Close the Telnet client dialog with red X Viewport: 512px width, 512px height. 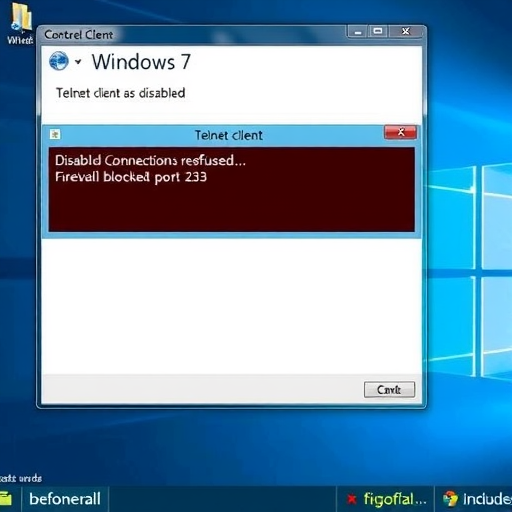400,132
